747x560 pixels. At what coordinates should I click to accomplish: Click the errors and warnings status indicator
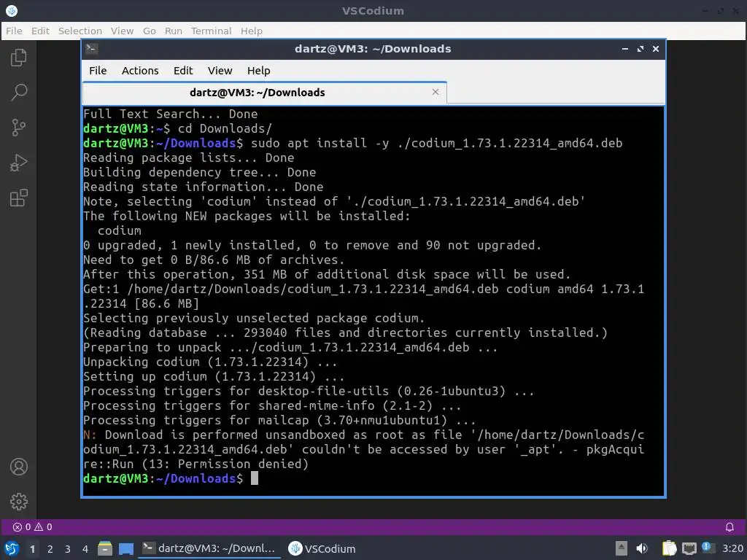(32, 526)
